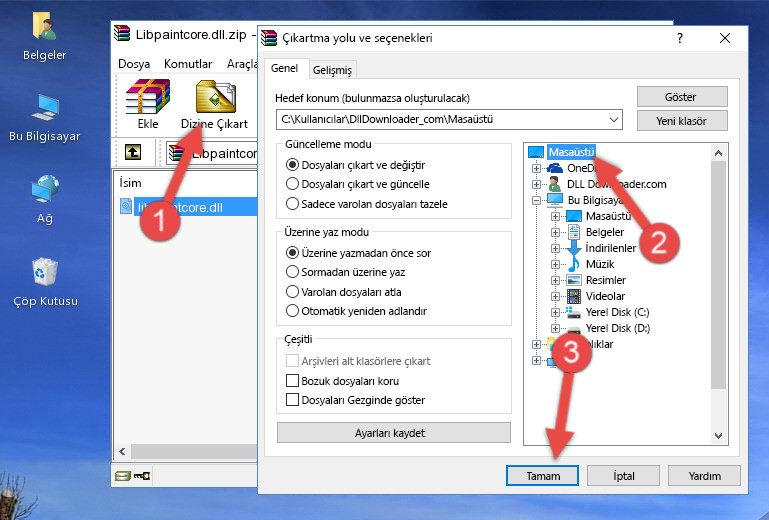This screenshot has width=769, height=520.
Task: Select the Masaüstü root item in tree
Action: [x=571, y=152]
